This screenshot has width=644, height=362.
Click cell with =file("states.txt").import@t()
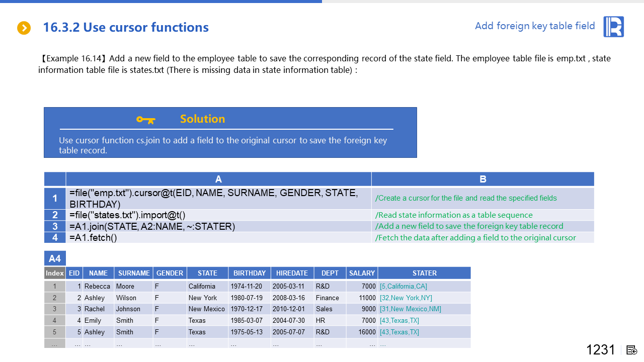tap(218, 215)
